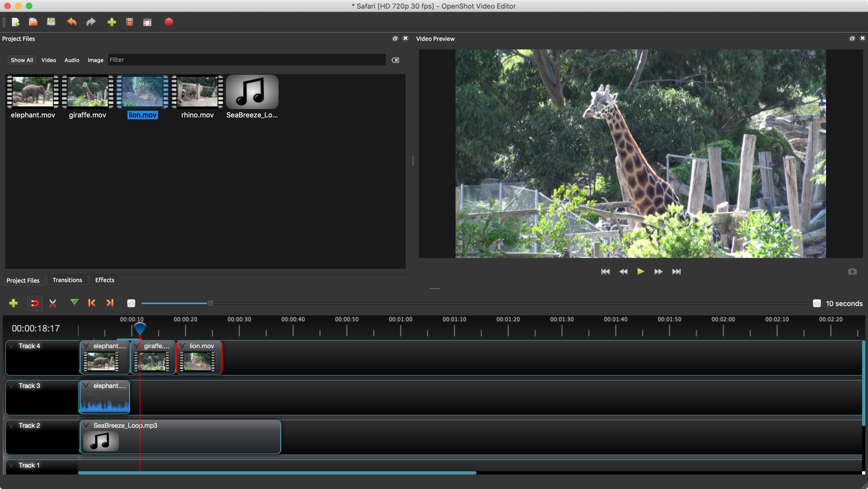Screen dimensions: 868x489
Task: Select the Fast Forward playback icon
Action: [658, 271]
